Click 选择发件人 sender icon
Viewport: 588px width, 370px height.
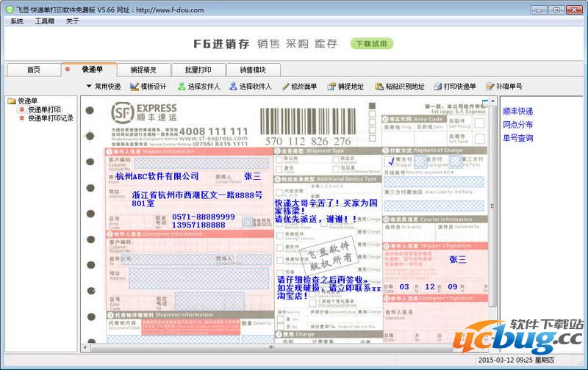[182, 87]
